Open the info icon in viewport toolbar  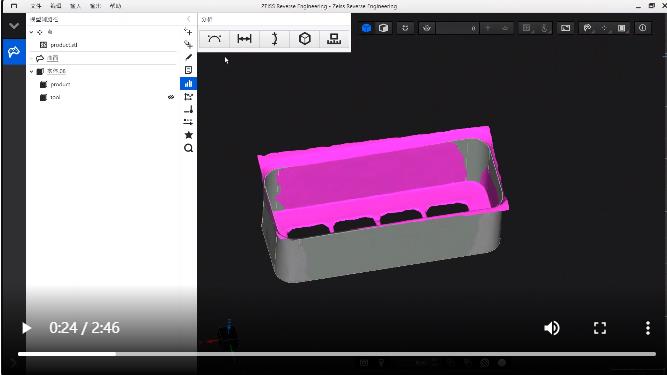(642, 28)
